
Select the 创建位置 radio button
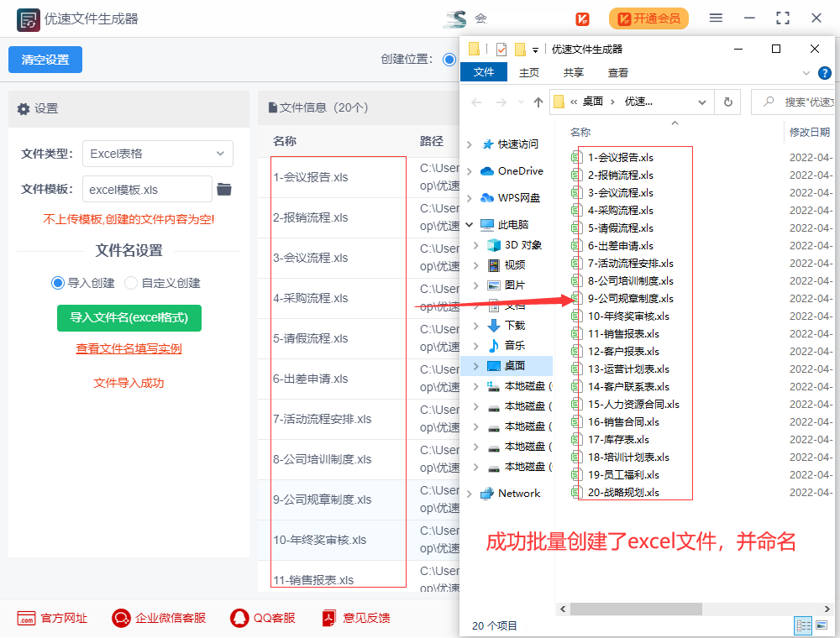(449, 60)
